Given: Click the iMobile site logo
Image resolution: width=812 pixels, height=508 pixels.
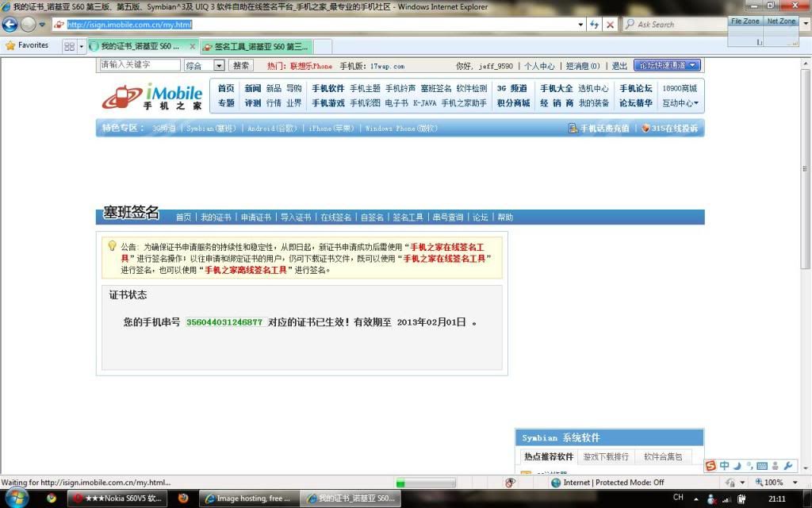Looking at the screenshot, I should [152, 97].
